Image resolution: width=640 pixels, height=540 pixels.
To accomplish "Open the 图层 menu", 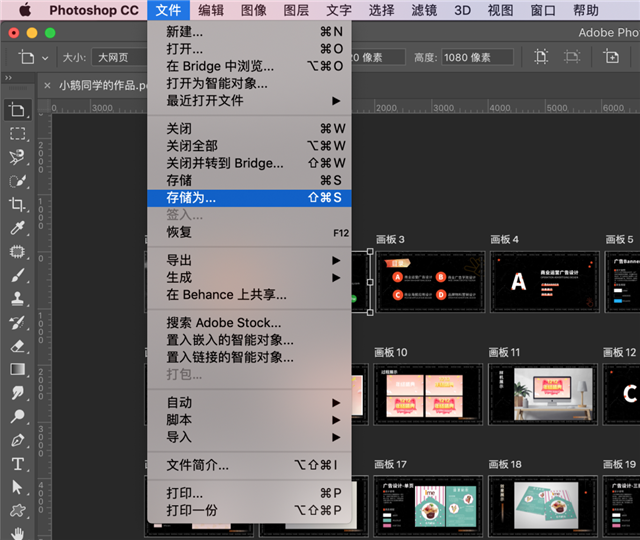I will click(296, 10).
